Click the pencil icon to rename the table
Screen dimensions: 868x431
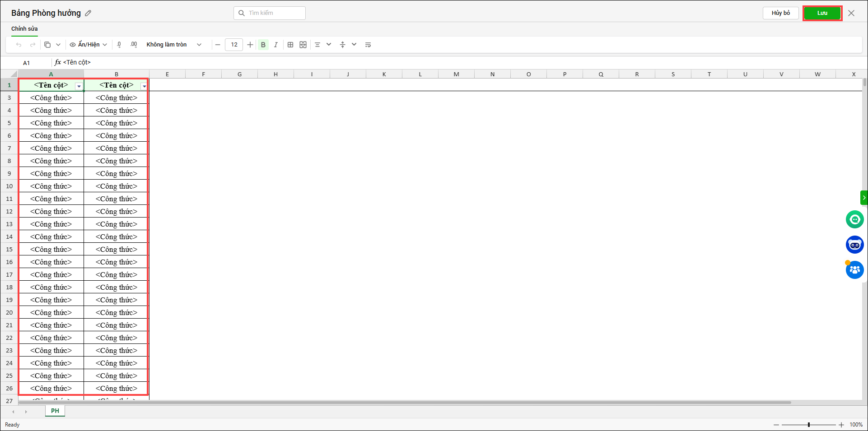point(88,14)
